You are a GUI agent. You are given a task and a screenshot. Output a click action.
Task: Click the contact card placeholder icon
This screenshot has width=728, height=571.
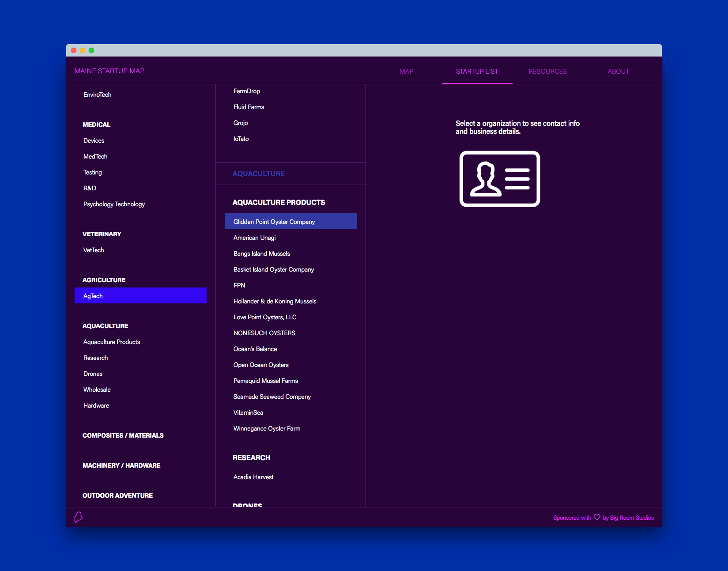pyautogui.click(x=500, y=179)
